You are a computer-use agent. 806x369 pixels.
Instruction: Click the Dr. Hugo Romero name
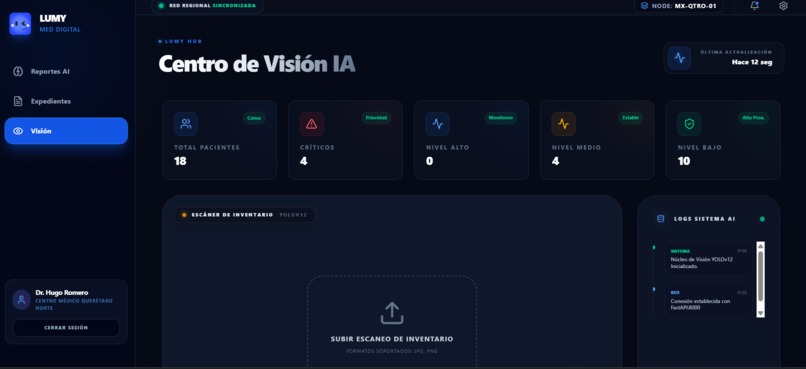[62, 292]
